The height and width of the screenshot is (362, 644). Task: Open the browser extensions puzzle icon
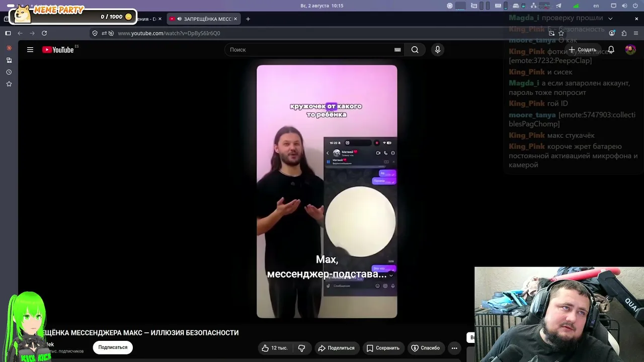click(624, 33)
